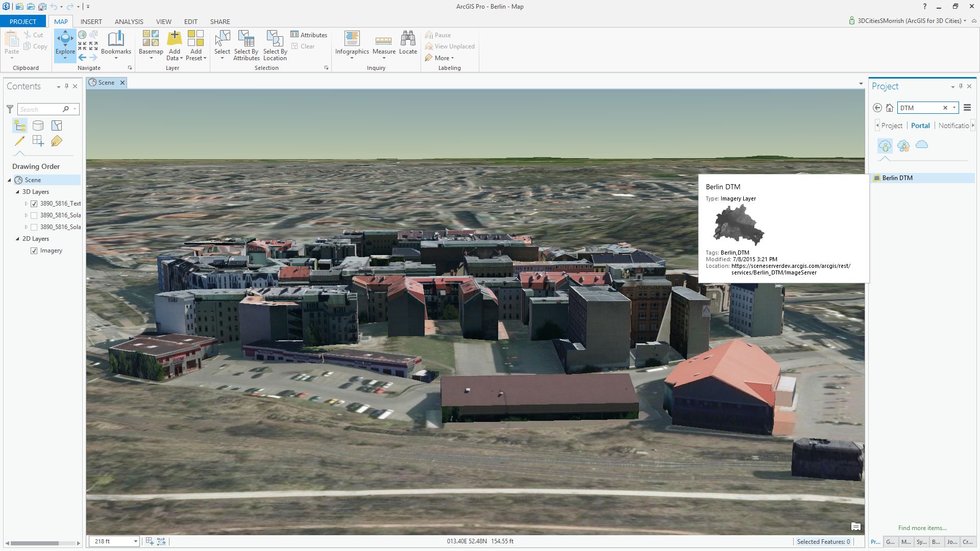Open the Notifications tab in Project pane
980x551 pixels.
click(953, 126)
